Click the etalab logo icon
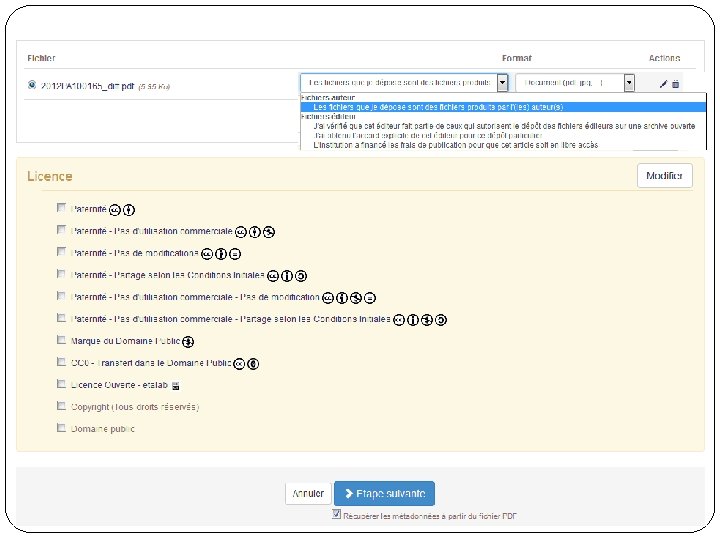The height and width of the screenshot is (540, 720). pyautogui.click(x=175, y=386)
